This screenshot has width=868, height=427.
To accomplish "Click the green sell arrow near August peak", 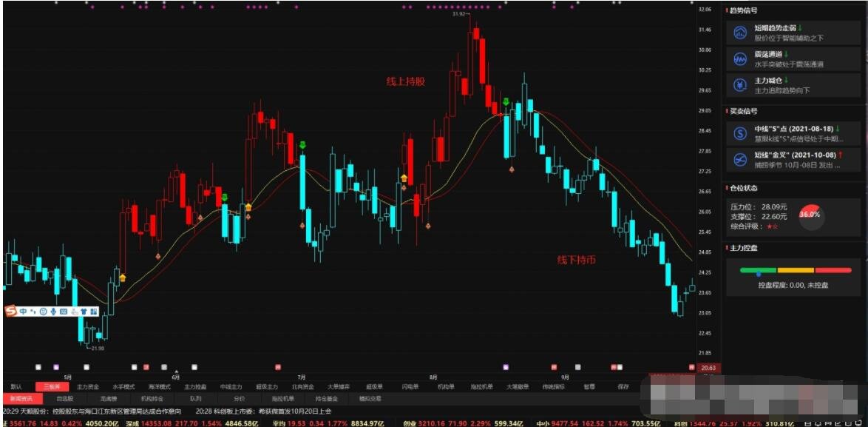I will click(x=506, y=102).
